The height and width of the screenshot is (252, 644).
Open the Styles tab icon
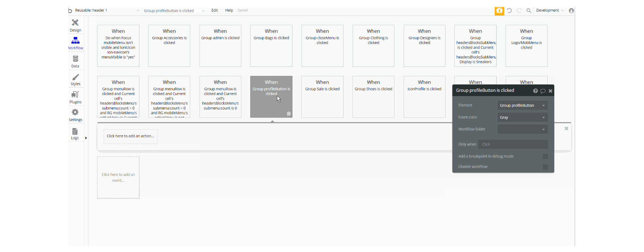point(75,77)
